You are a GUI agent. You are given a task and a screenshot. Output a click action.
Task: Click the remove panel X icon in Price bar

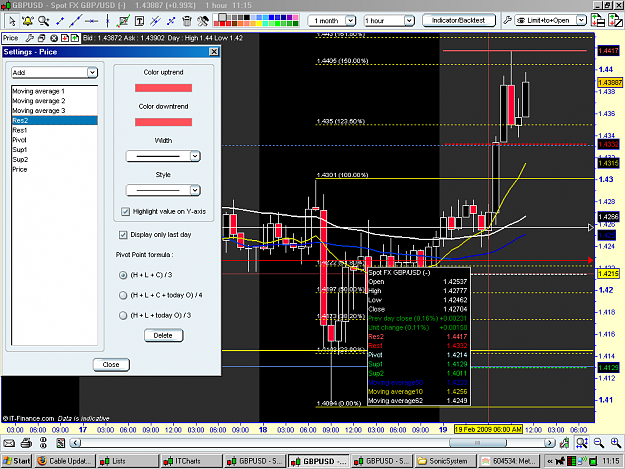pyautogui.click(x=54, y=38)
